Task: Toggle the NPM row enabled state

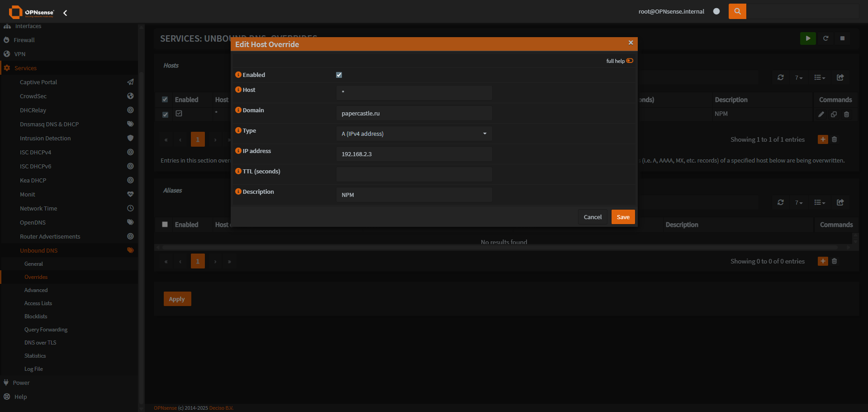Action: [179, 114]
